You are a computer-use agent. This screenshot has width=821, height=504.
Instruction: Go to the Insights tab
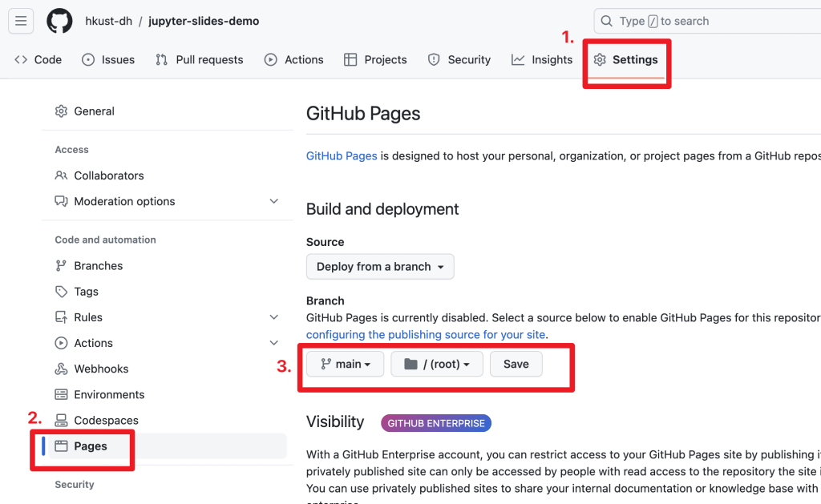coord(542,59)
